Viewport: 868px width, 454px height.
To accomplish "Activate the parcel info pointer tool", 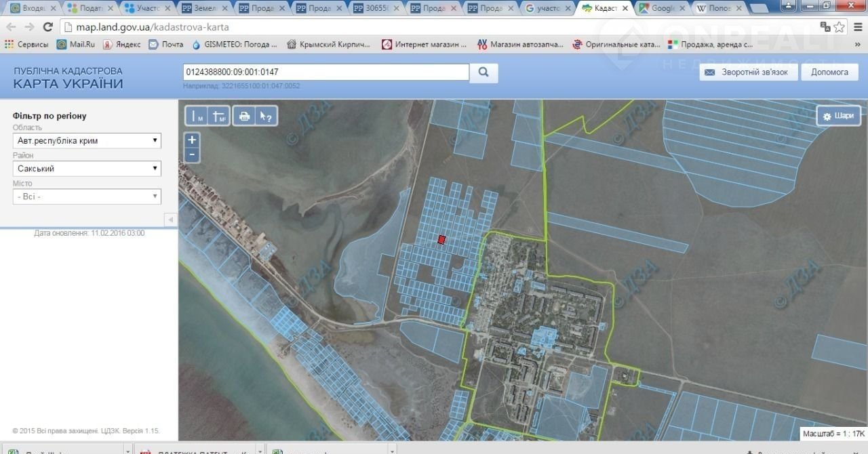I will click(x=266, y=117).
